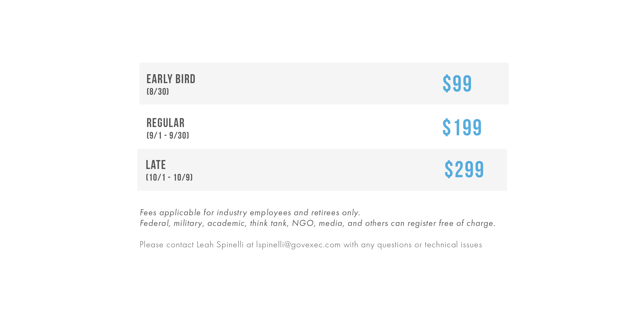
Task: Click the name Leah Spinelli
Action: 220,245
